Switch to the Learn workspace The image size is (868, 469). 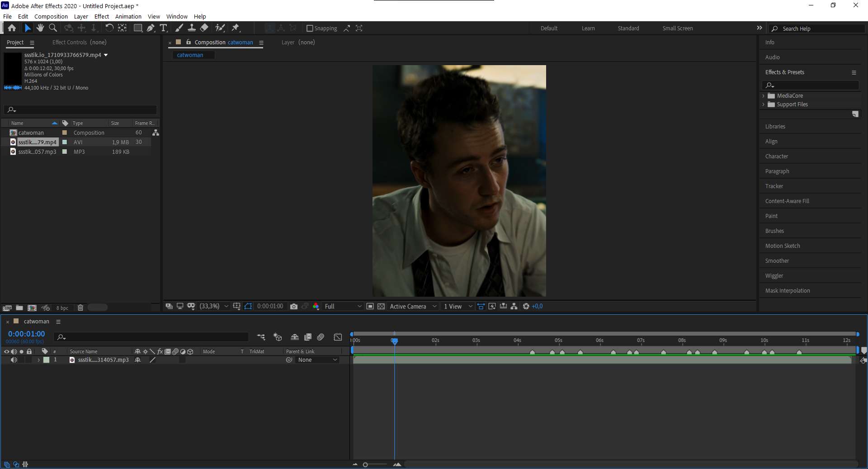pos(588,28)
